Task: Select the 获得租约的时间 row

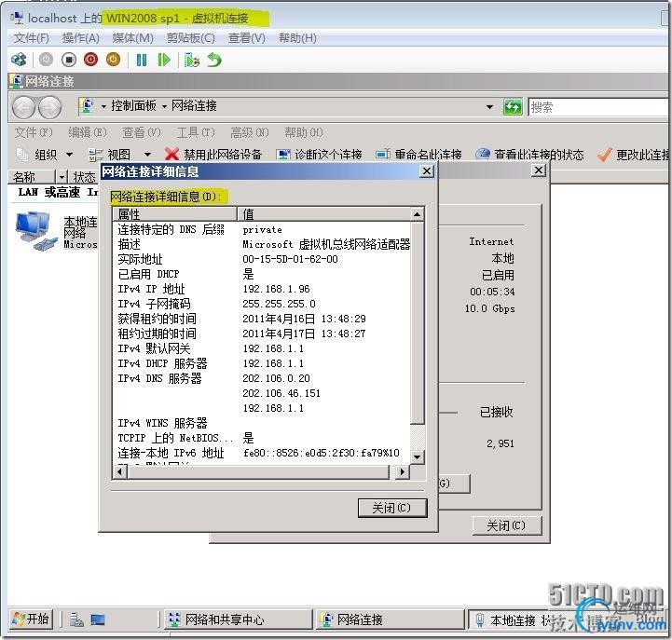Action: coord(262,319)
